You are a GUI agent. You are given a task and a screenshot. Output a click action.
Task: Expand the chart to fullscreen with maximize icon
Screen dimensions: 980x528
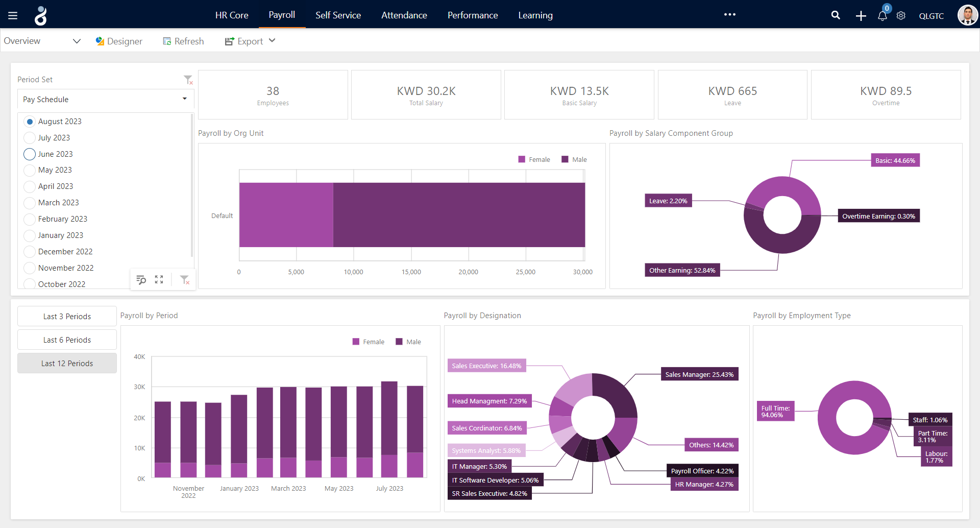pos(159,279)
